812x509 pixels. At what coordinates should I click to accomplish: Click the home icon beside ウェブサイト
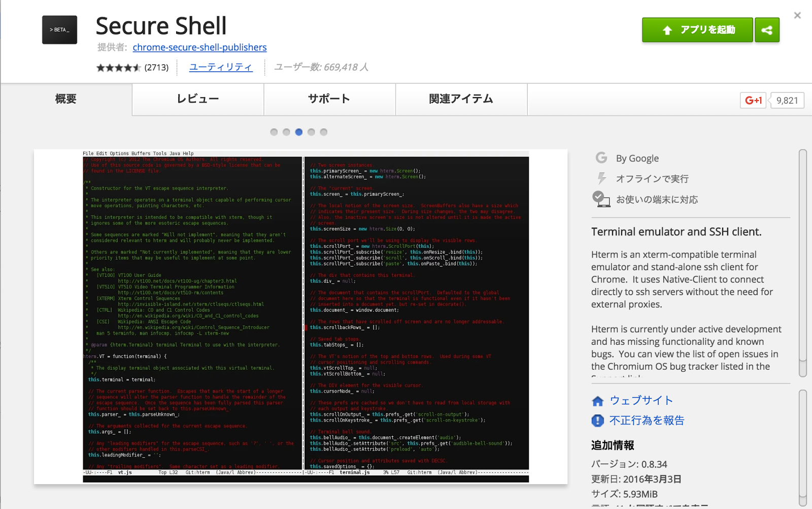[x=598, y=401]
